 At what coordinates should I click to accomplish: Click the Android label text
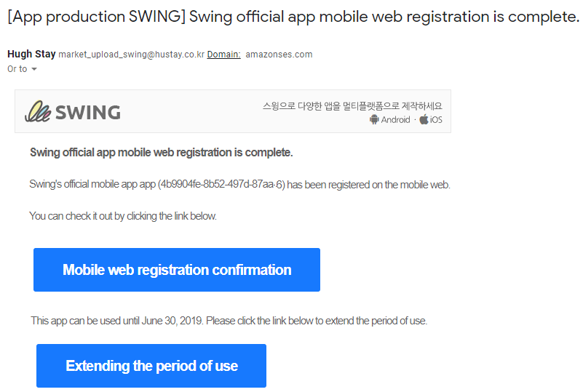coord(395,120)
